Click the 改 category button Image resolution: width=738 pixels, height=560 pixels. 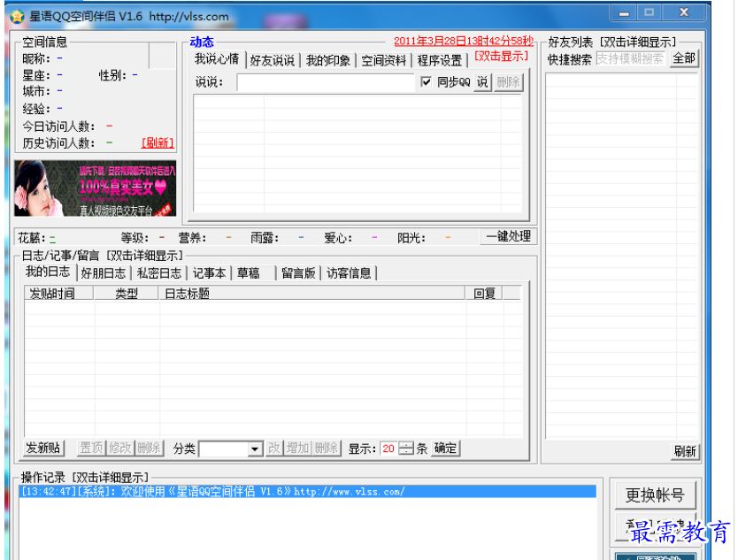273,448
